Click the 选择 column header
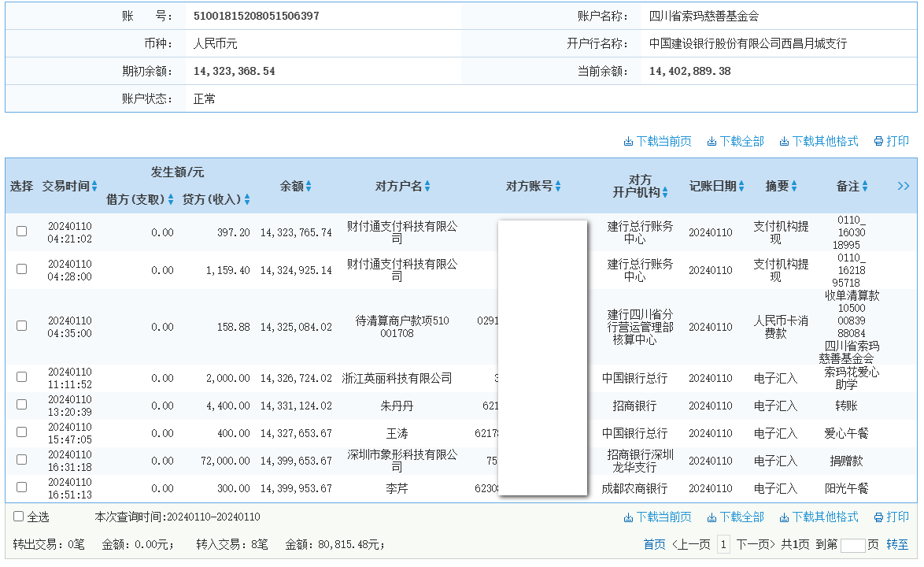924x567 pixels. [22, 187]
